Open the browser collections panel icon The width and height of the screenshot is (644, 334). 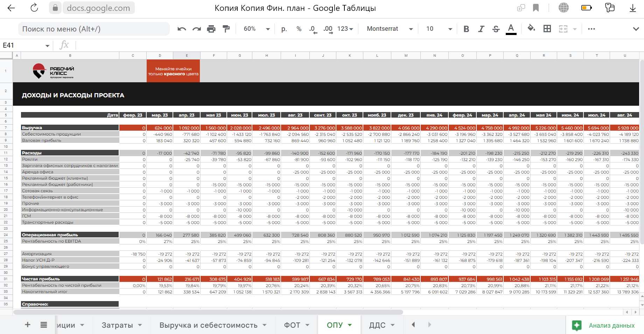pos(610,8)
